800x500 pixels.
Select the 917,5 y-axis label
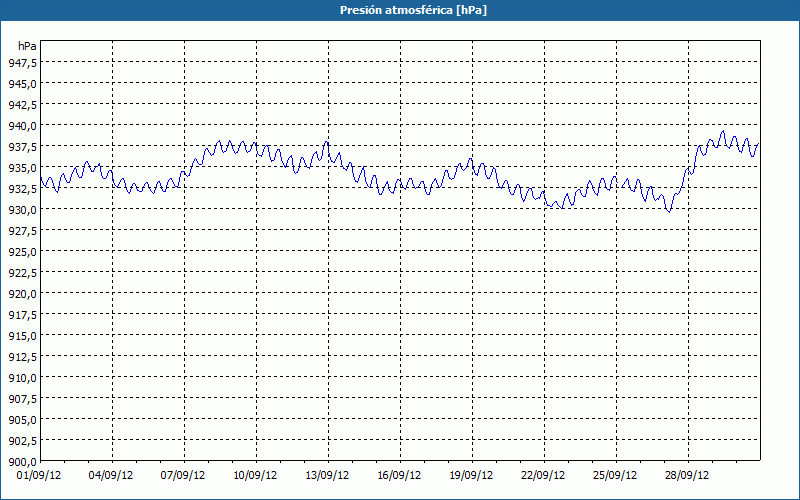click(22, 315)
